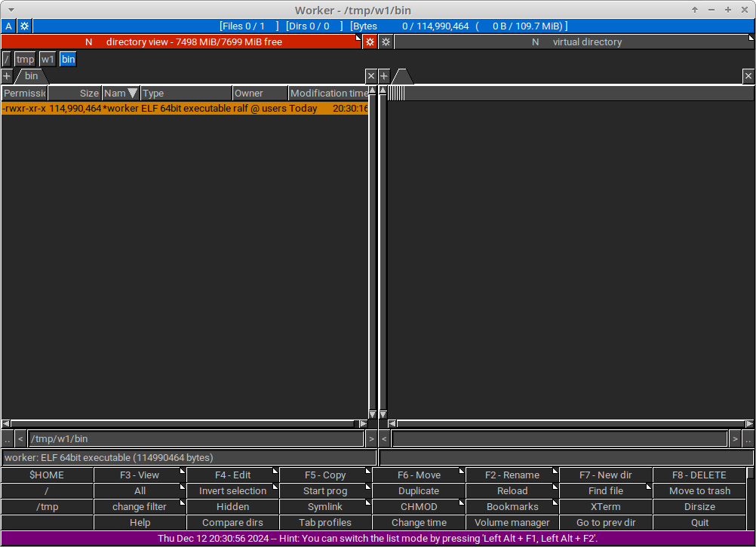Open left path history back arrow
Viewport: 756px width, 547px height.
20,438
